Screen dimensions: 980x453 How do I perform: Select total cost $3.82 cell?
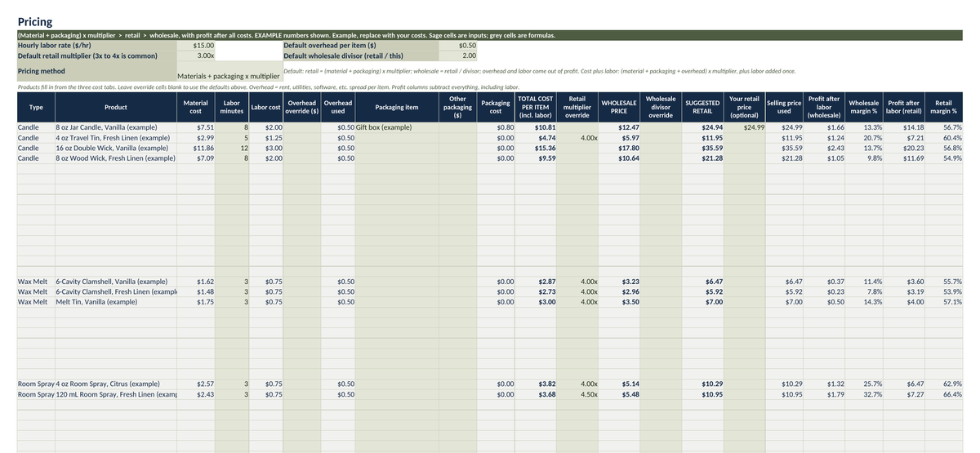click(x=536, y=384)
